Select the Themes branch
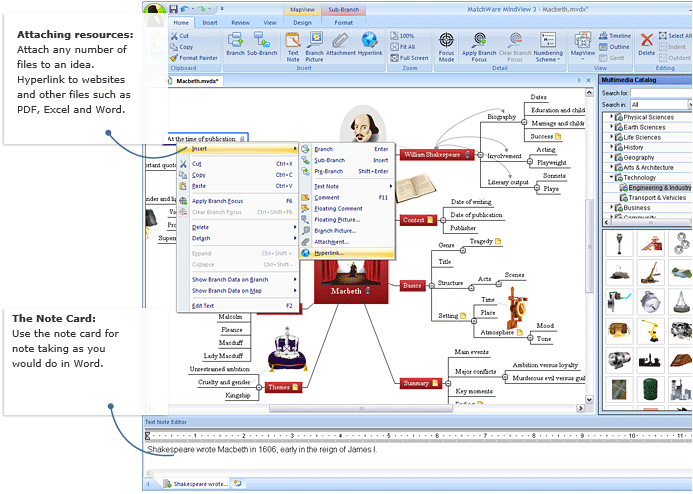Image resolution: width=693 pixels, height=494 pixels. pos(283,388)
